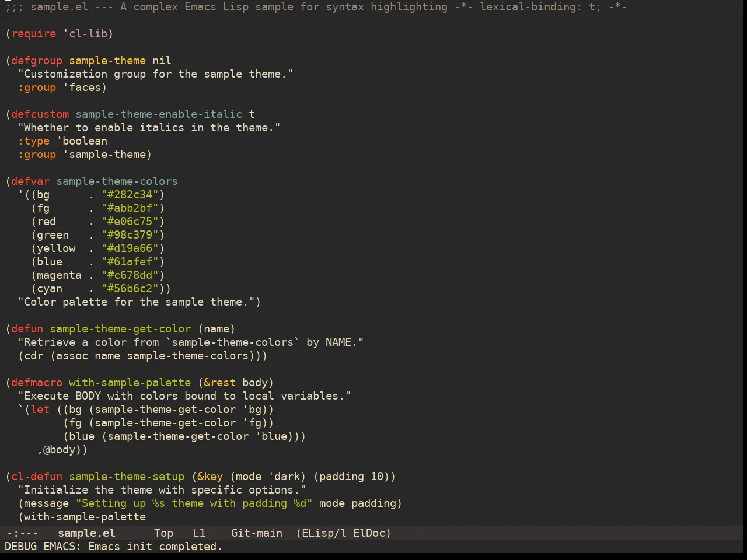This screenshot has width=747, height=560.
Task: Click the 'magenta' key in palette list
Action: click(59, 275)
